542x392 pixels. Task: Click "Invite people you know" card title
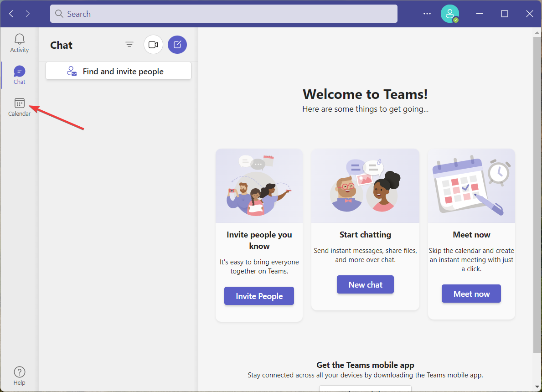[259, 240]
